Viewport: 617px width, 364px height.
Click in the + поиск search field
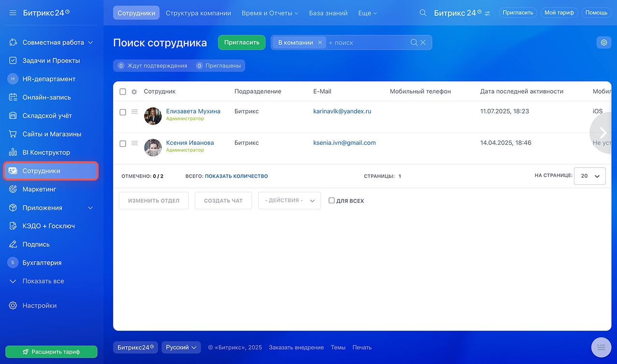tap(367, 42)
